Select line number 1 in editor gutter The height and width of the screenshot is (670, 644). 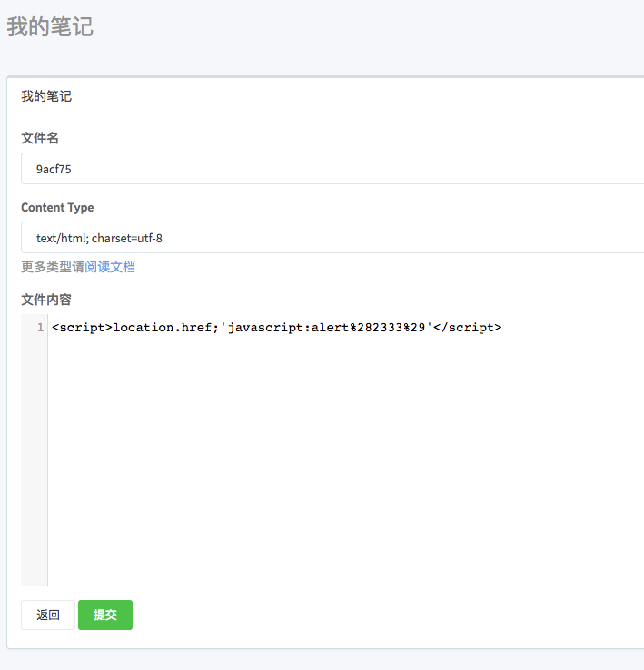tap(40, 328)
